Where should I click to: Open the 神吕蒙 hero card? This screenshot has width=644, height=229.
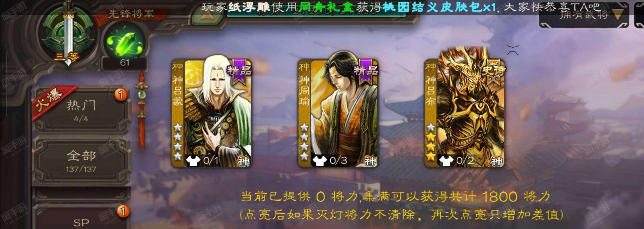coord(212,113)
